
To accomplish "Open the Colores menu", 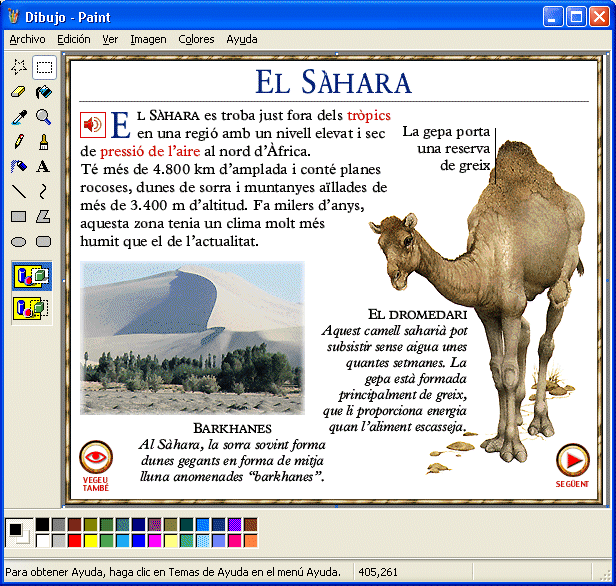I will pos(196,40).
